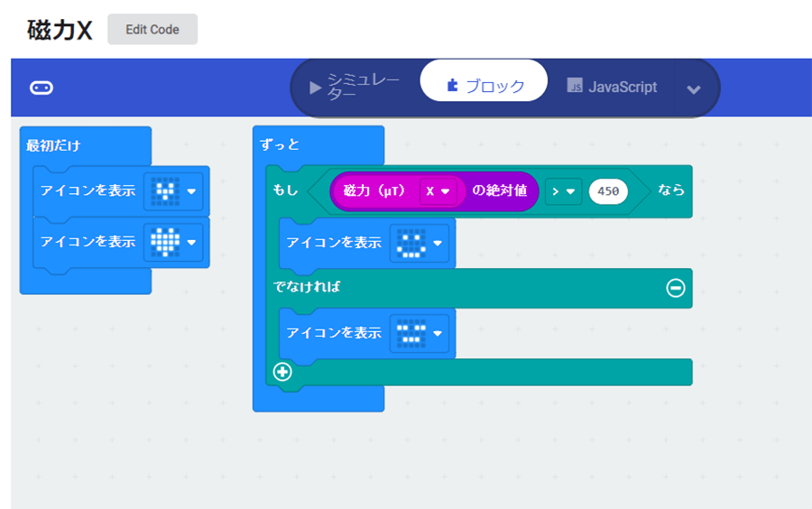Open sad face icon dropdown arrow
Viewport: 812px width, 509px height.
tap(438, 333)
